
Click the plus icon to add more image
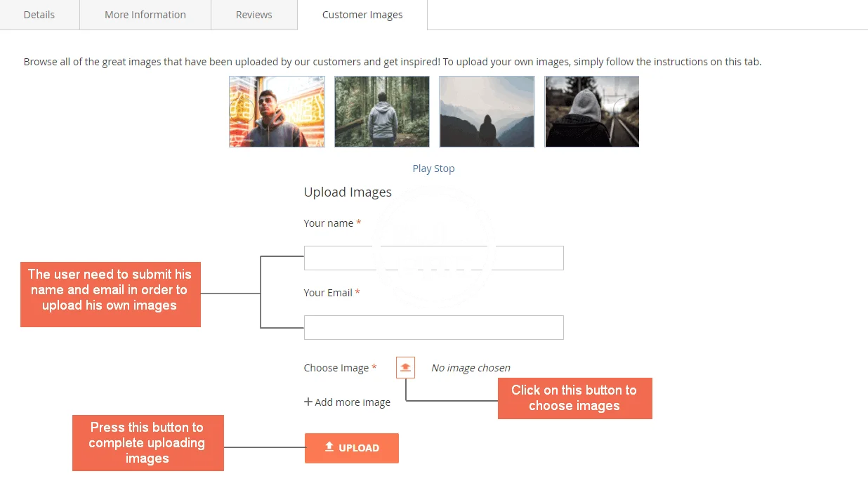click(x=308, y=402)
